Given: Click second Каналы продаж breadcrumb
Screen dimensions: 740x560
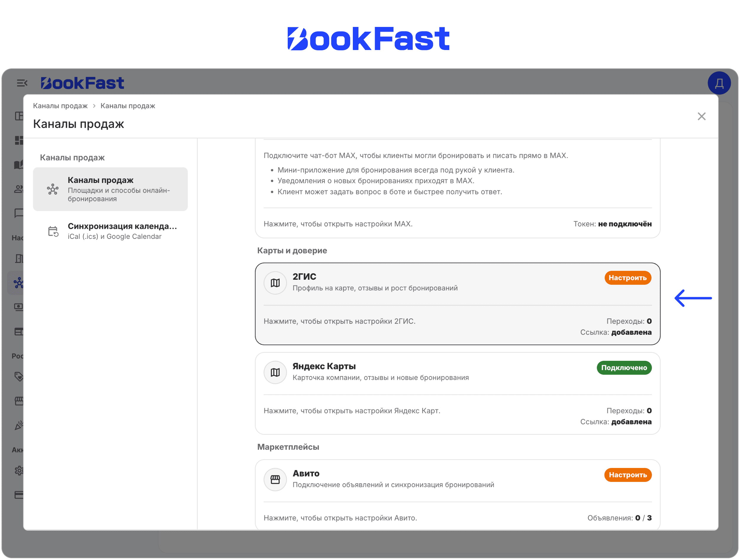Looking at the screenshot, I should (128, 106).
